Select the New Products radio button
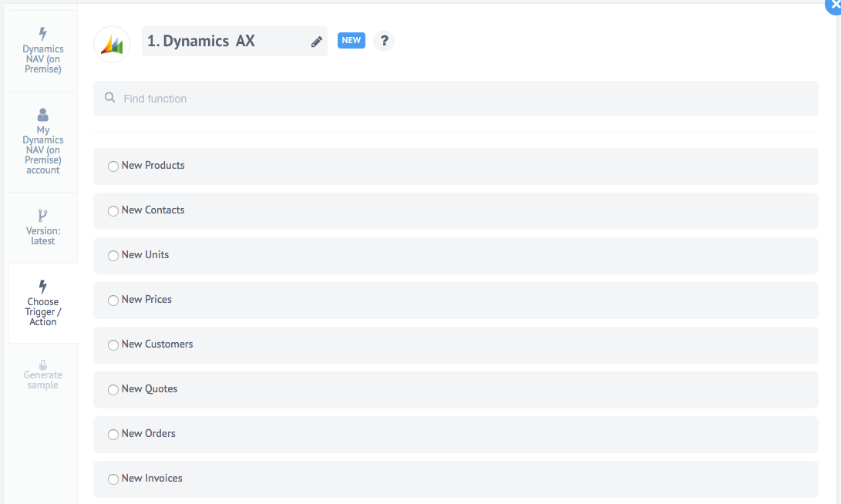The image size is (841, 504). click(113, 166)
